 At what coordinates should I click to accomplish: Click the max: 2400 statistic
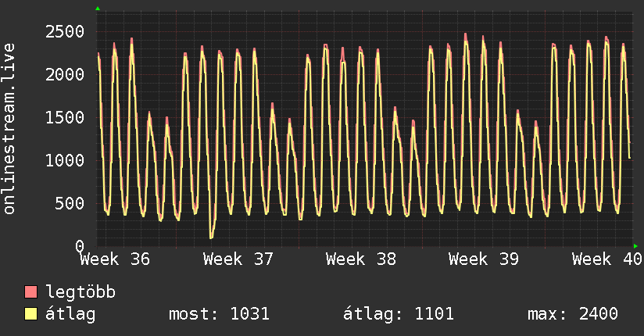pyautogui.click(x=573, y=314)
